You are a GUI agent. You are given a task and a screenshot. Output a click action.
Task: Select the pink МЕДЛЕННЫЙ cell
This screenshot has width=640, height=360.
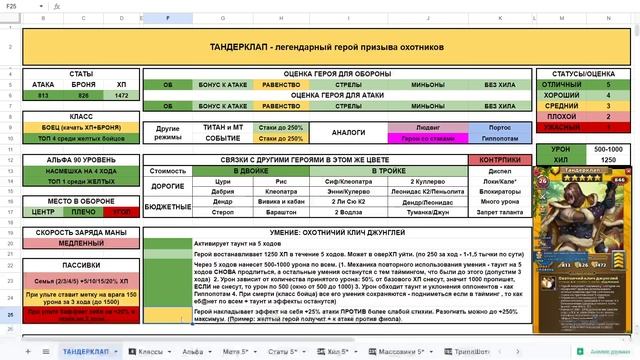81,243
